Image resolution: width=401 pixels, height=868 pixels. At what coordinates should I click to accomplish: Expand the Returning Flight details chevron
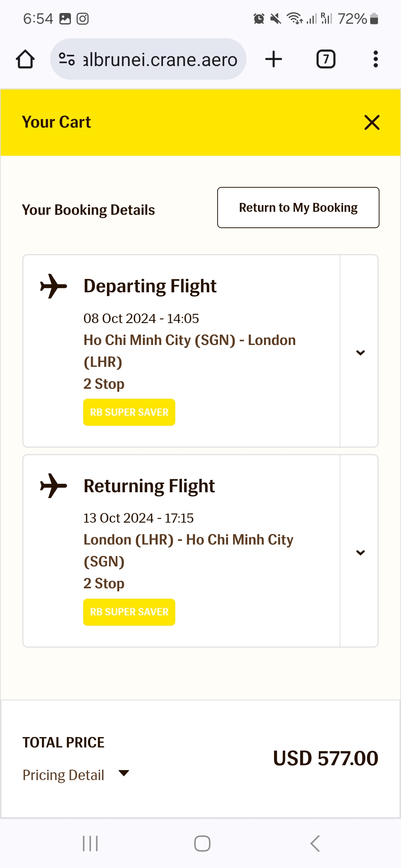click(360, 552)
